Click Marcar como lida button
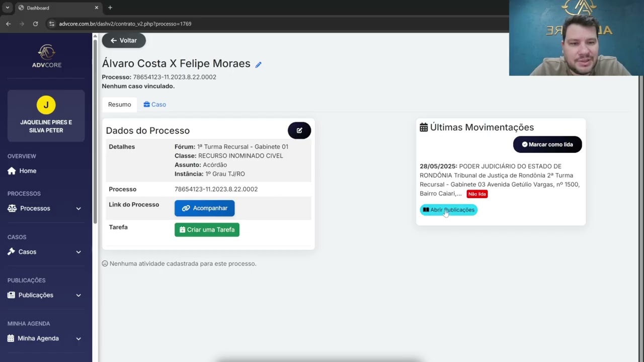Screen dimensions: 644x362 pos(547,144)
